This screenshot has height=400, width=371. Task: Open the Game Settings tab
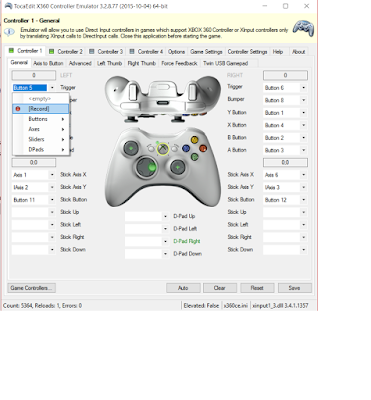click(x=206, y=52)
